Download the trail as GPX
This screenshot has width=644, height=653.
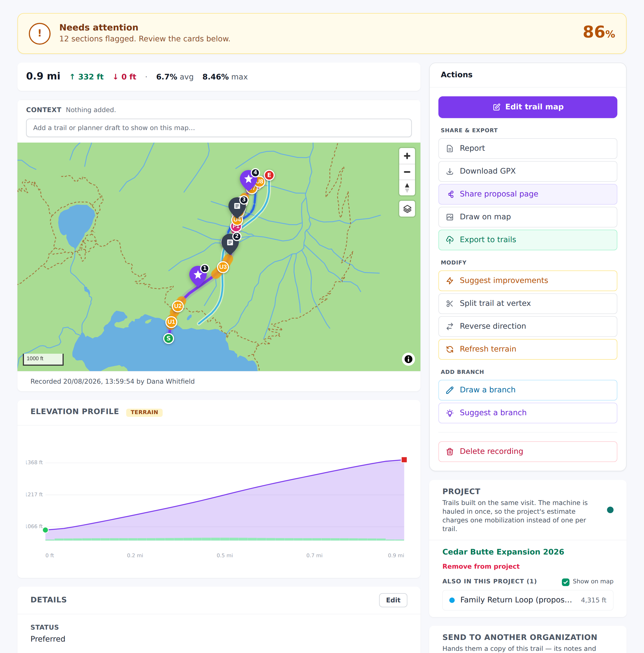527,171
